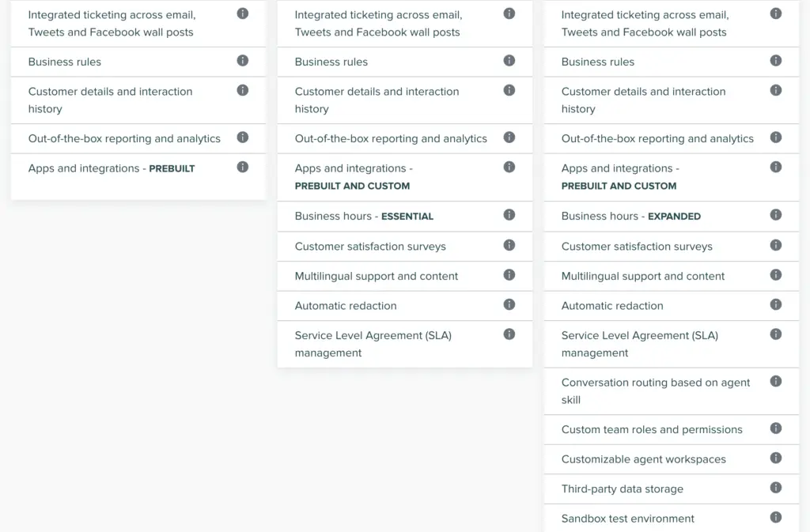The height and width of the screenshot is (532, 810).
Task: Open info for Apps and integrations - PREBUILT
Action: click(x=243, y=167)
